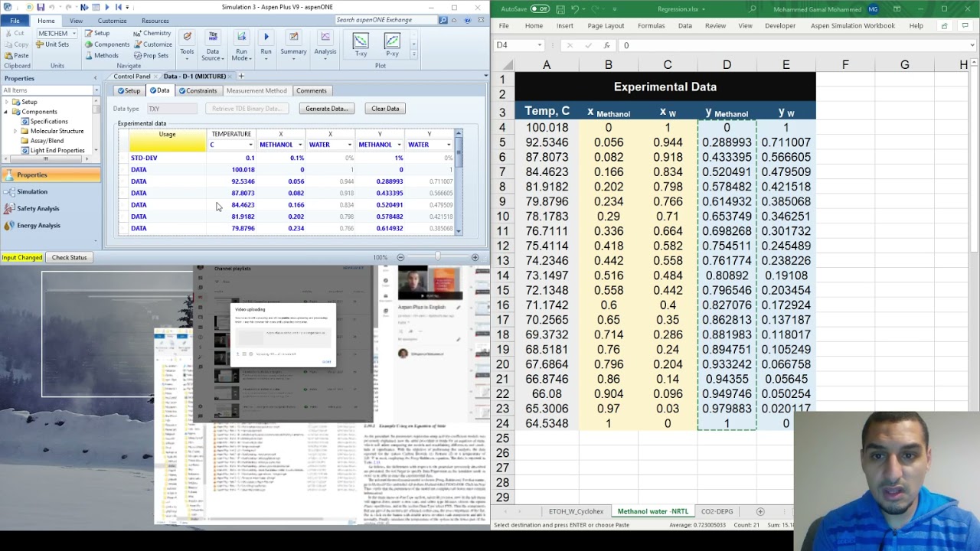Toggle AutoSave switch in Excel
Viewport: 980px width, 551px height.
[540, 9]
